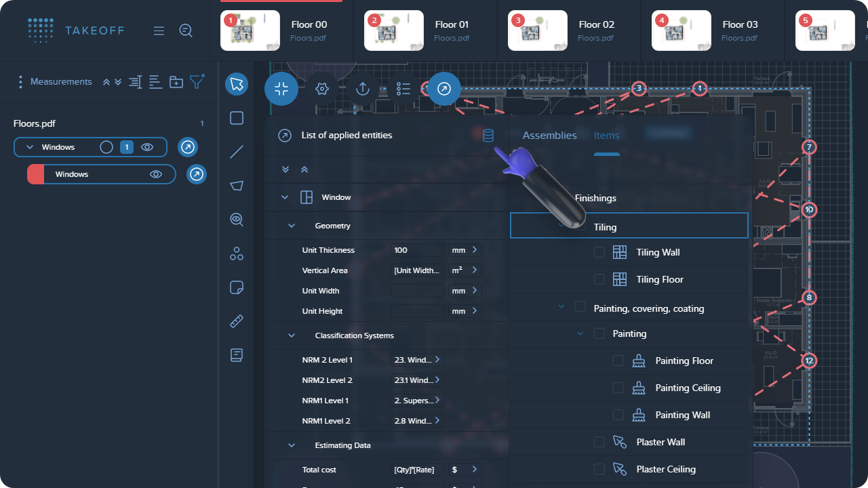
Task: Switch to the Items tab
Action: (x=607, y=136)
